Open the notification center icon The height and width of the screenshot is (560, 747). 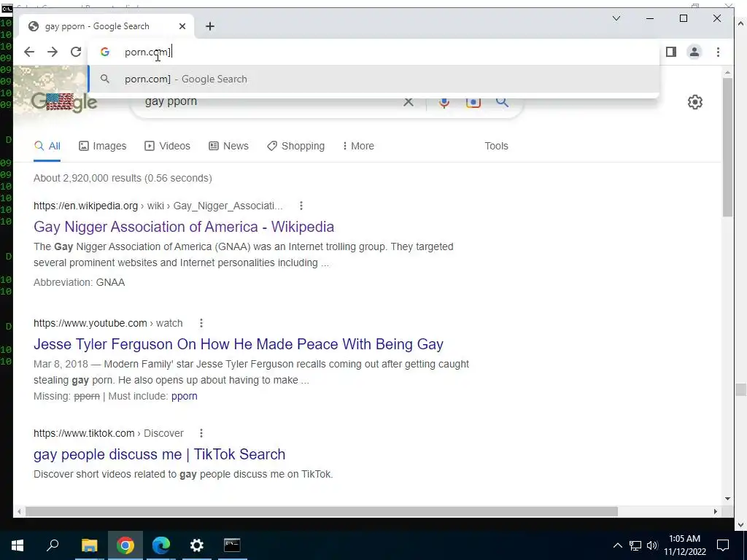tap(723, 545)
